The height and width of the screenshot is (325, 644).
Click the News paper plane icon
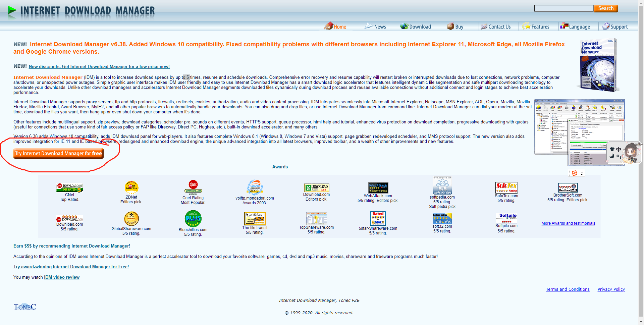click(x=369, y=26)
